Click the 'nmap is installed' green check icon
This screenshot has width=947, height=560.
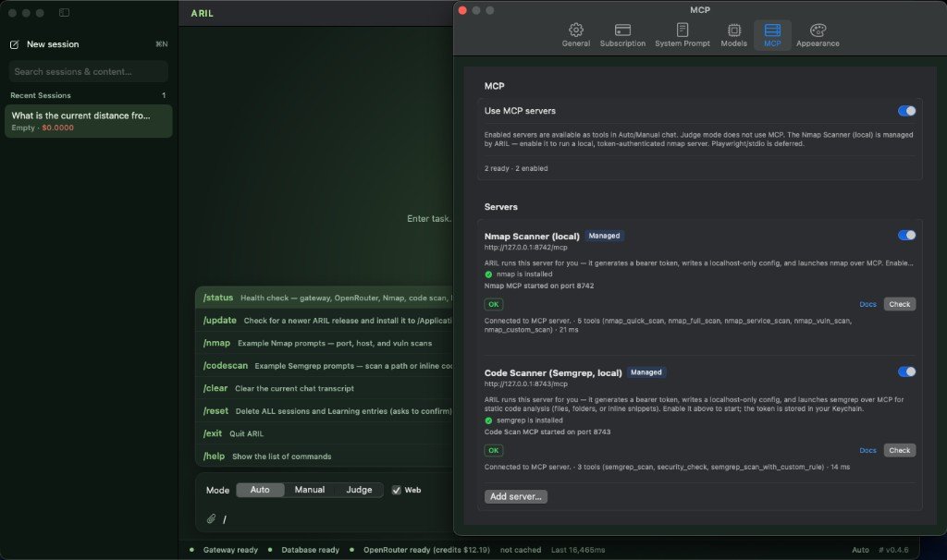tap(488, 274)
